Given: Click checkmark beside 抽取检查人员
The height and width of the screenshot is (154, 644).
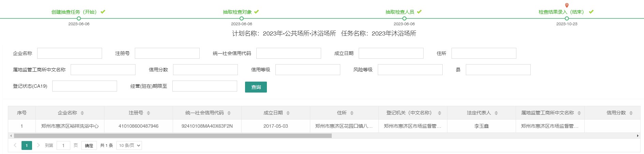Looking at the screenshot, I should pos(419,12).
